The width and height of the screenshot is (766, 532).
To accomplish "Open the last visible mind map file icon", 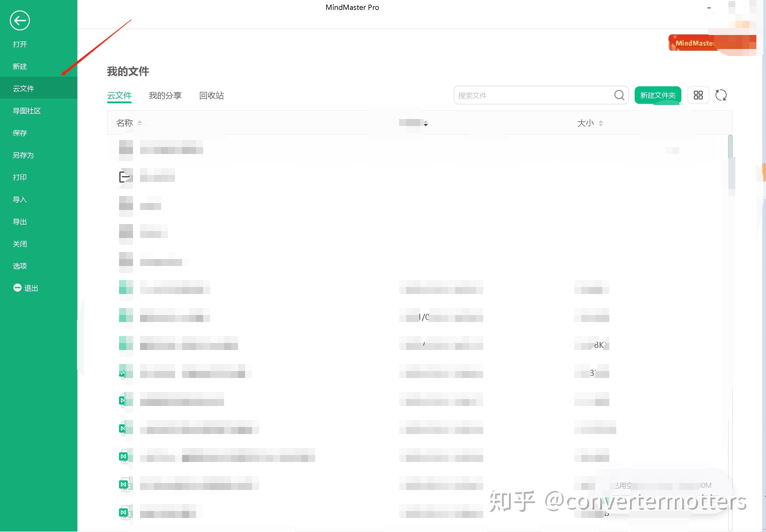I will [124, 512].
